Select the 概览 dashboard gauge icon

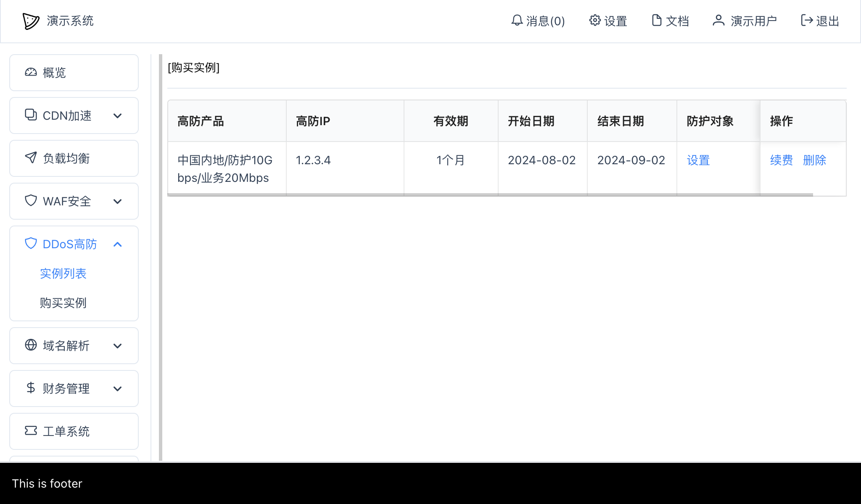coord(31,73)
